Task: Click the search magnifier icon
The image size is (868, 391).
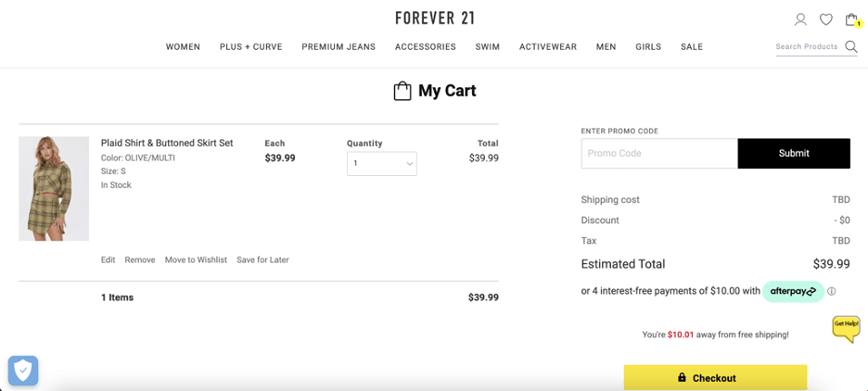Action: click(x=850, y=46)
